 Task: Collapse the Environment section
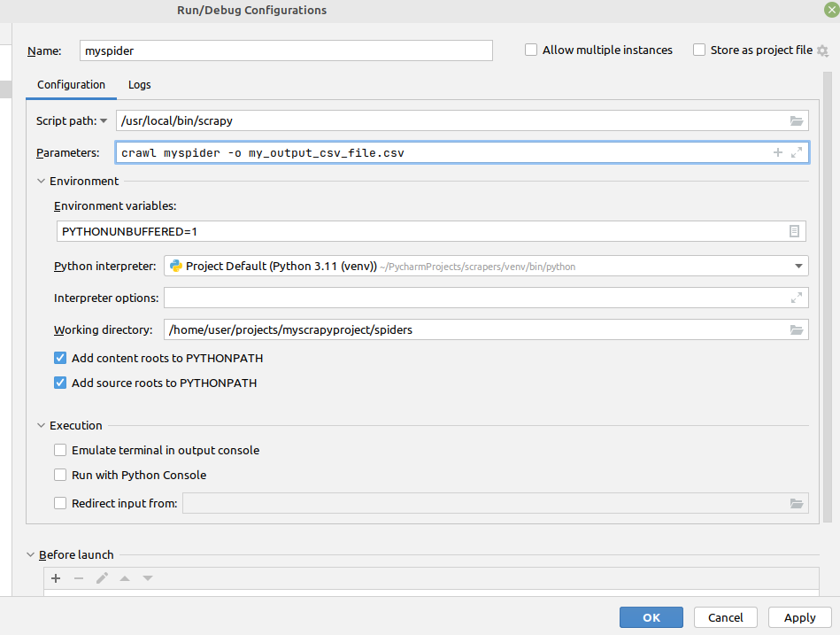coord(40,181)
